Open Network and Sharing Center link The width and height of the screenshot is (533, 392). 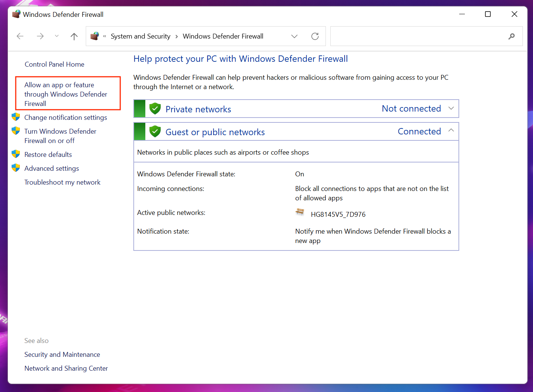pyautogui.click(x=66, y=368)
